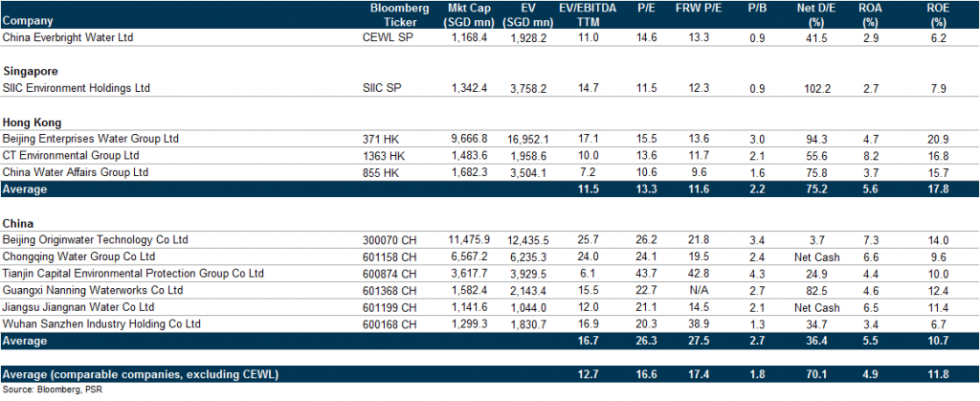This screenshot has width=980, height=401.
Task: Select Hong Kong average ROE 17.8
Action: coord(940,189)
